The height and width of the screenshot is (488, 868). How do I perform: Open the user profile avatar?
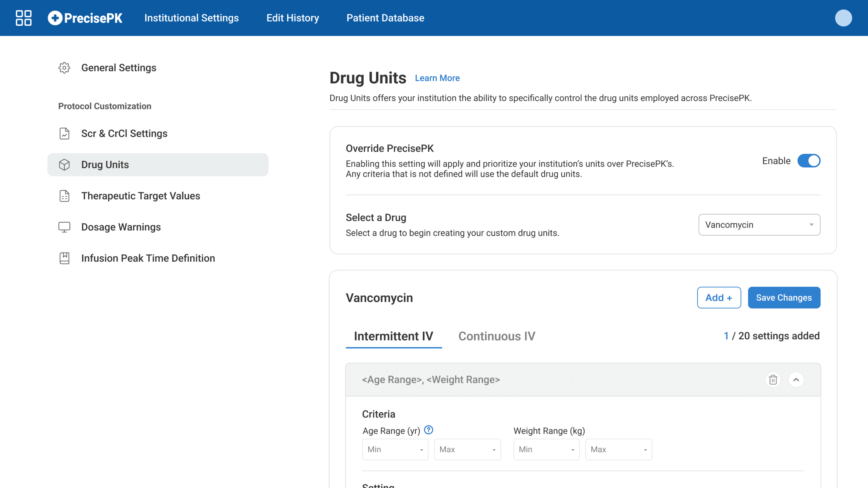[x=843, y=18]
